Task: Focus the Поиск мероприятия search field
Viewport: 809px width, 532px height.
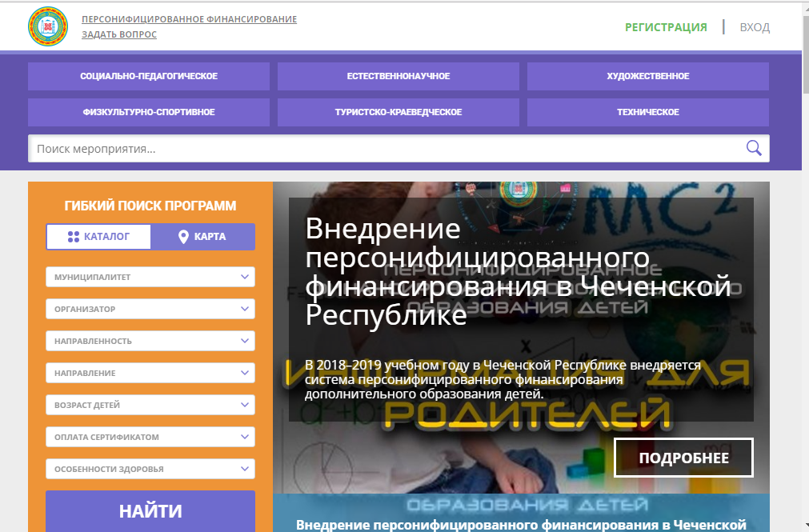Action: (384, 149)
